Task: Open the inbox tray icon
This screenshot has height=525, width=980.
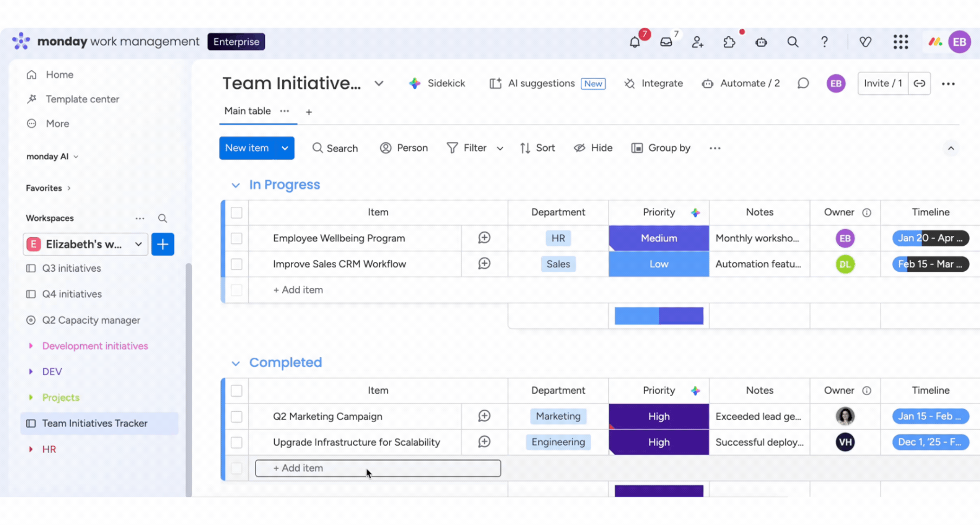Action: click(666, 42)
